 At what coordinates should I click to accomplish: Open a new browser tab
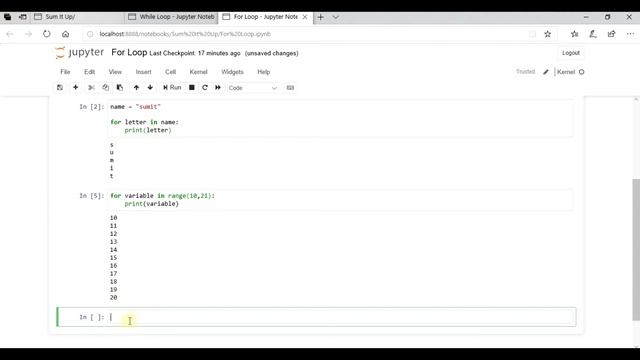coord(320,17)
